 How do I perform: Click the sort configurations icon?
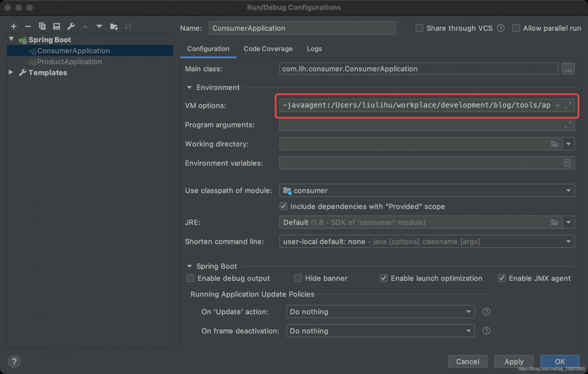point(128,26)
